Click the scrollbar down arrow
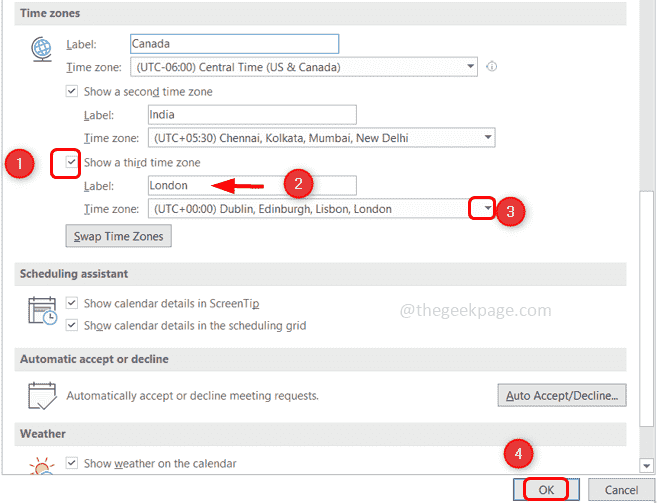This screenshot has width=657, height=503. [646, 464]
